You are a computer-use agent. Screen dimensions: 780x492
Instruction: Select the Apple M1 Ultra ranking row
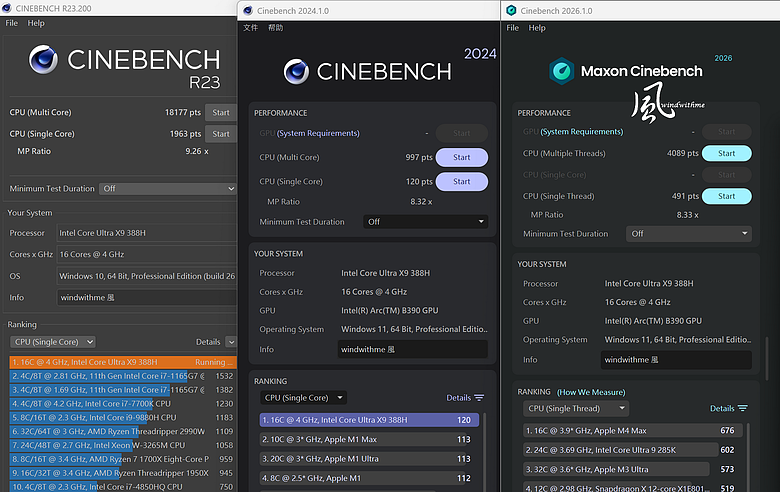coord(369,459)
